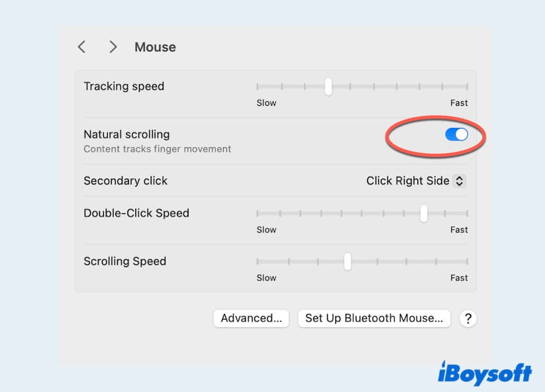Click the Double-Click Speed slider knob

click(424, 214)
